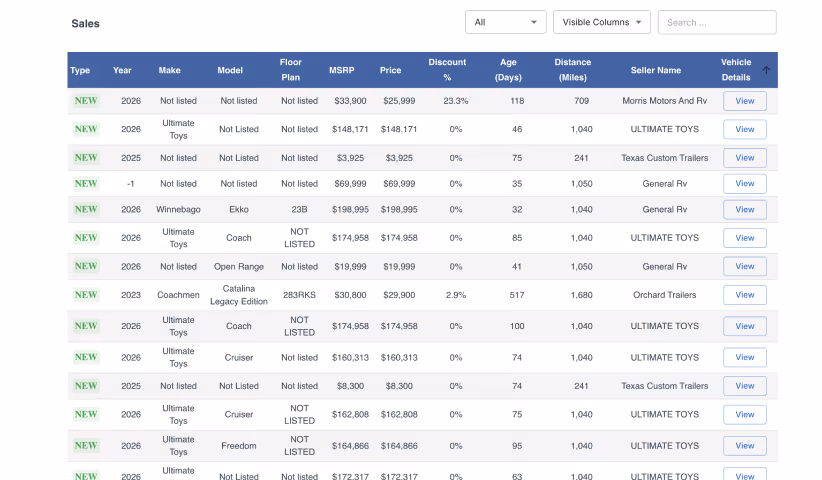This screenshot has height=480, width=822.
Task: View details for the $162,808 Cruiser listing
Action: pyautogui.click(x=744, y=414)
